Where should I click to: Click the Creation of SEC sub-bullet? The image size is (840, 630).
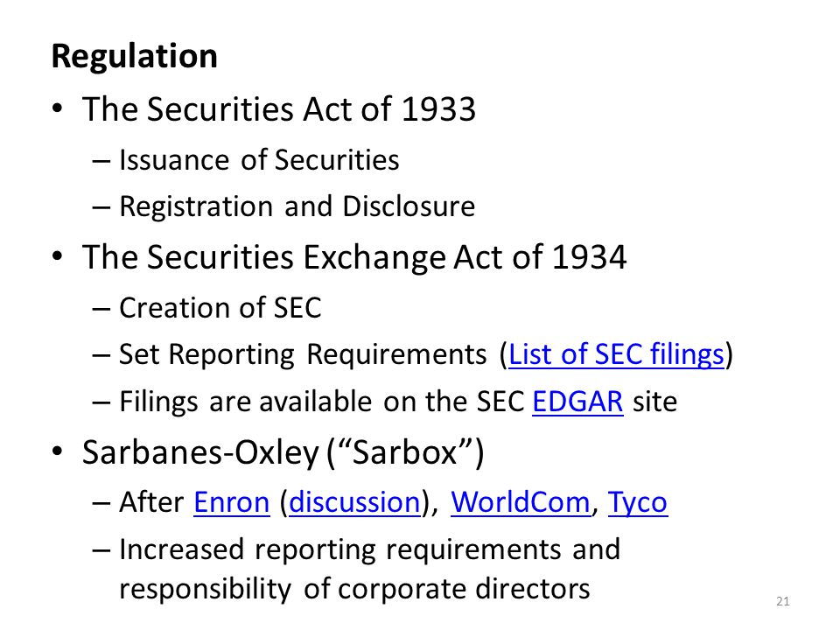[220, 308]
